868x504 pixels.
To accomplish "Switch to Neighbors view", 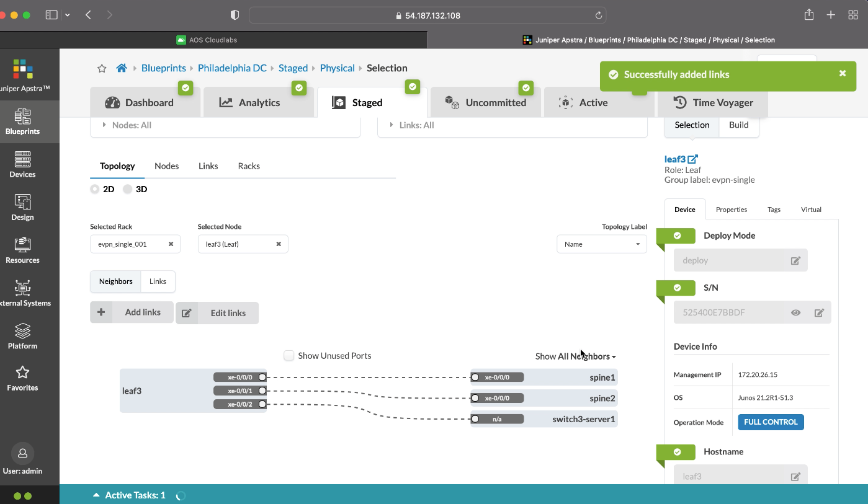I will click(x=115, y=281).
